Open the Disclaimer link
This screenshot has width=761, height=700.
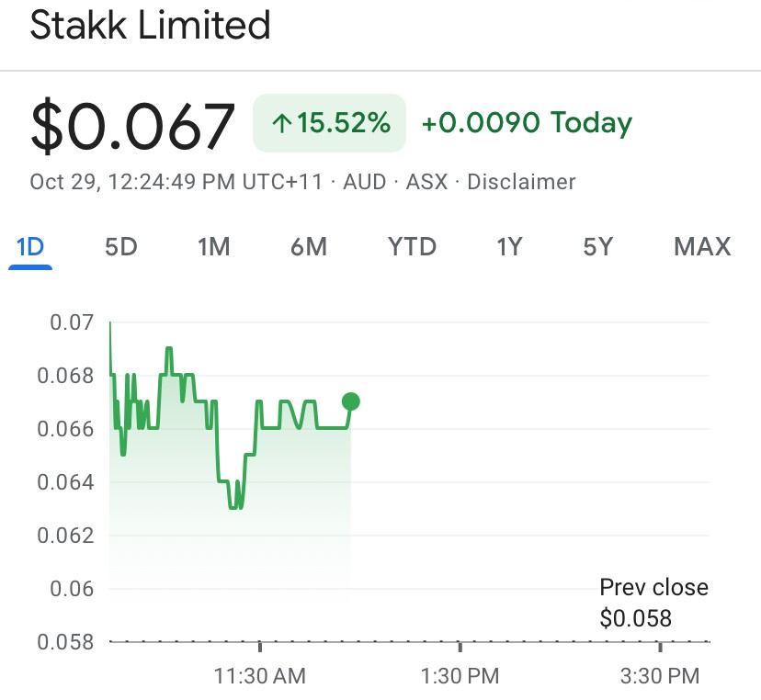point(521,182)
